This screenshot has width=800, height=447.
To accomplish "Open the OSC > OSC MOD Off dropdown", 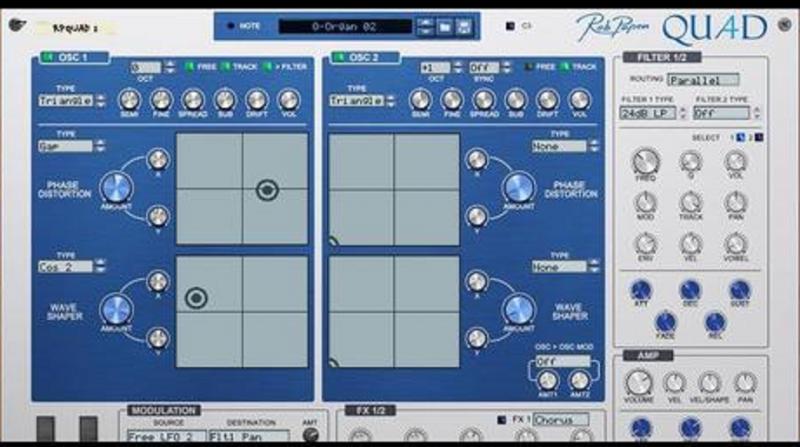I will point(562,361).
